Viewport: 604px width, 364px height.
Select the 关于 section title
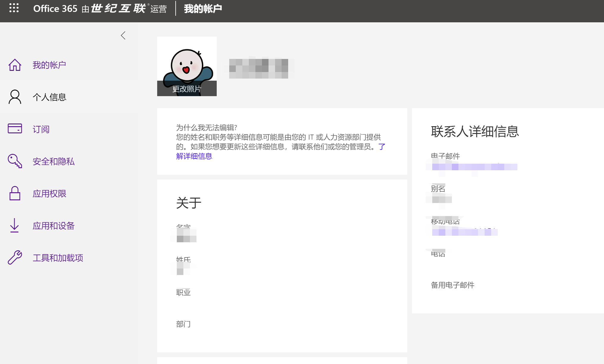click(x=188, y=203)
